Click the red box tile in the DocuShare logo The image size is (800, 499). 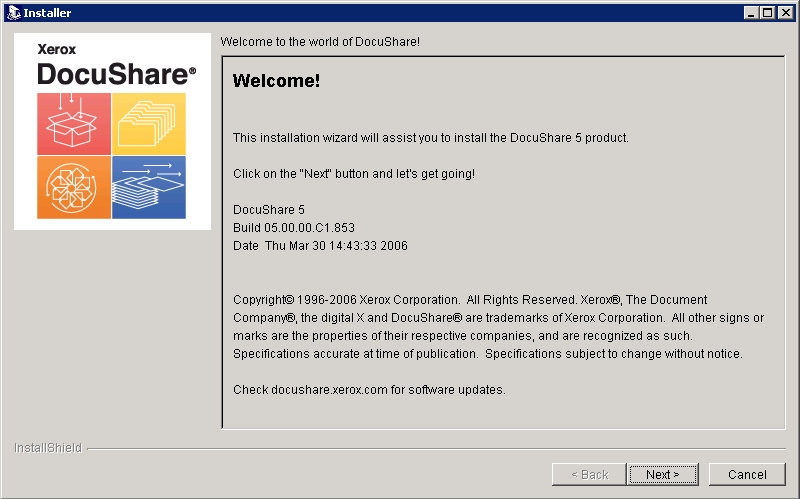pyautogui.click(x=74, y=124)
